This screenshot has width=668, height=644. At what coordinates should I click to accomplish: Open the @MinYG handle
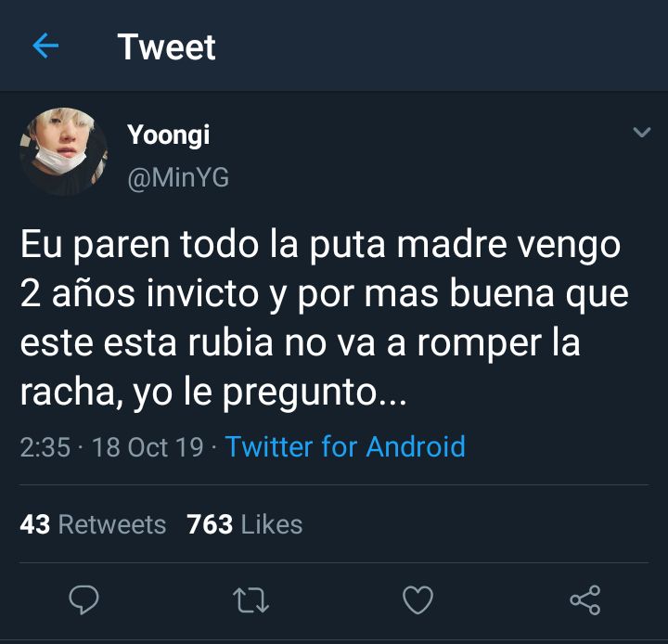pyautogui.click(x=178, y=177)
